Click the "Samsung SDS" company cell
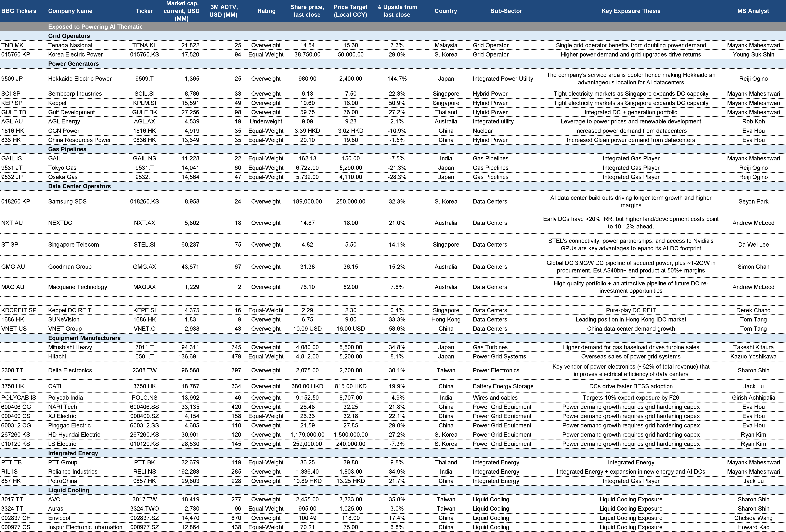Screen dimensions: 786x532 pos(67,202)
